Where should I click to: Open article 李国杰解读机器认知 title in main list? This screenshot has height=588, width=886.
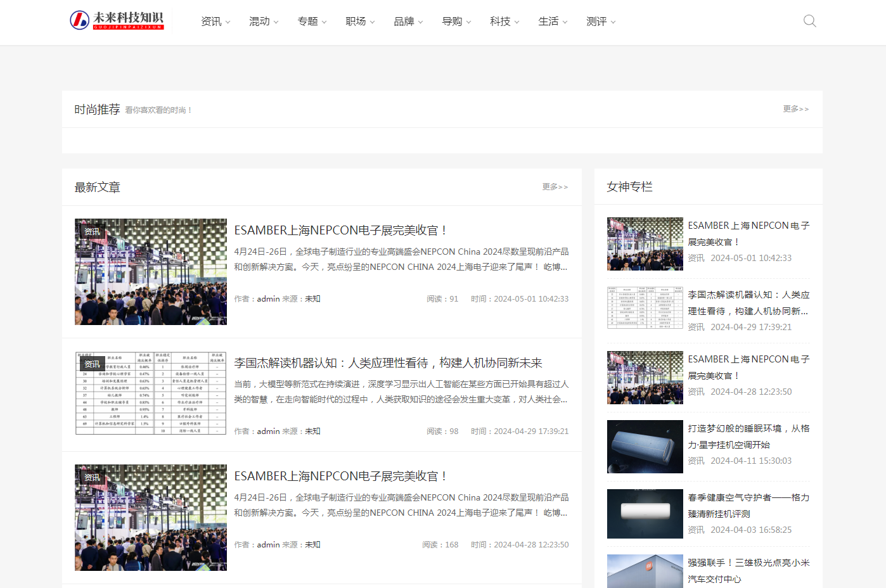click(388, 362)
